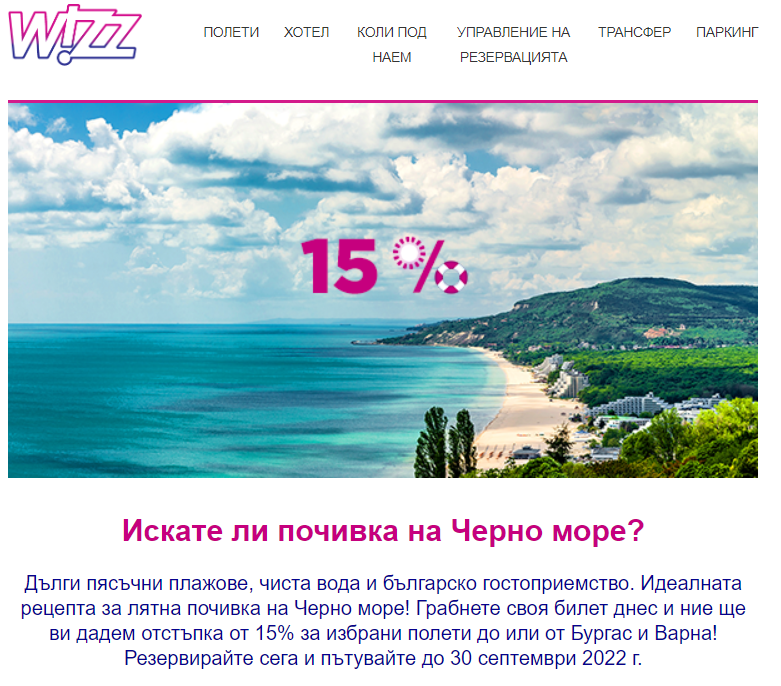Click the sun icon in percent sign
The width and height of the screenshot is (781, 686).
pyautogui.click(x=409, y=252)
